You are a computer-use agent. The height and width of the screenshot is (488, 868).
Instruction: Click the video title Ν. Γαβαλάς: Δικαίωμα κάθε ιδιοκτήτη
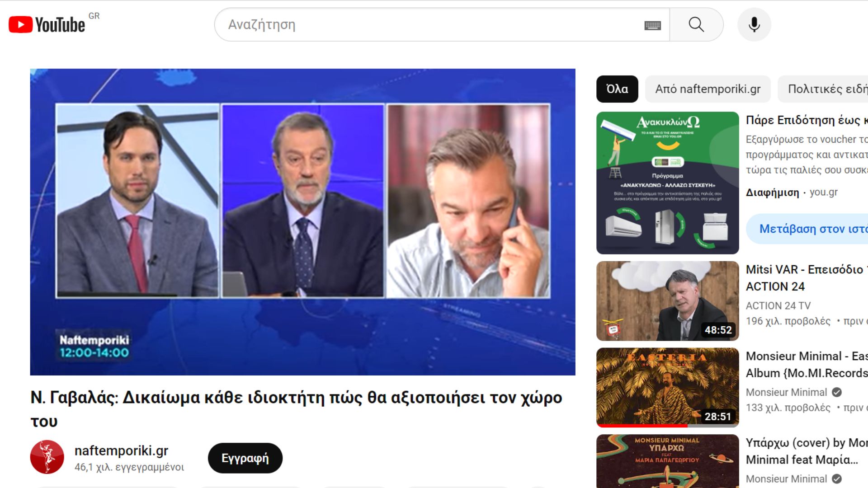pyautogui.click(x=296, y=409)
